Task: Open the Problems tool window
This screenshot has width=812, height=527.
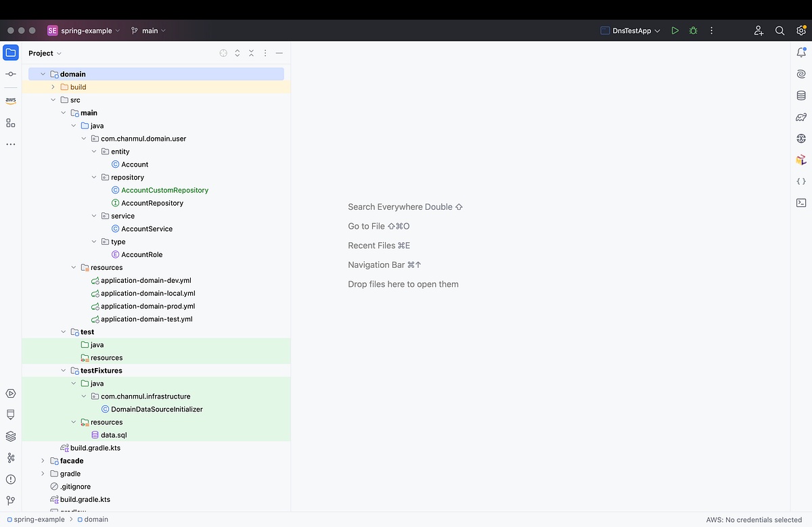Action: [x=10, y=479]
